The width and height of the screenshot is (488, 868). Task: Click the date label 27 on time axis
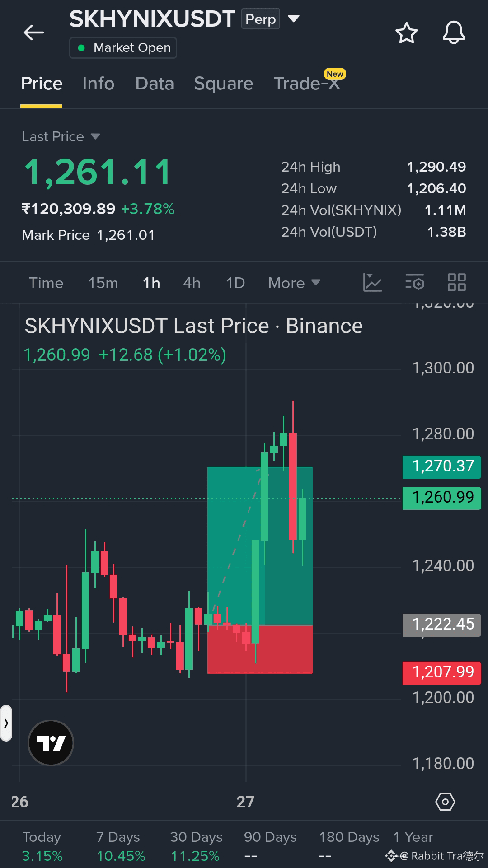pos(245,802)
